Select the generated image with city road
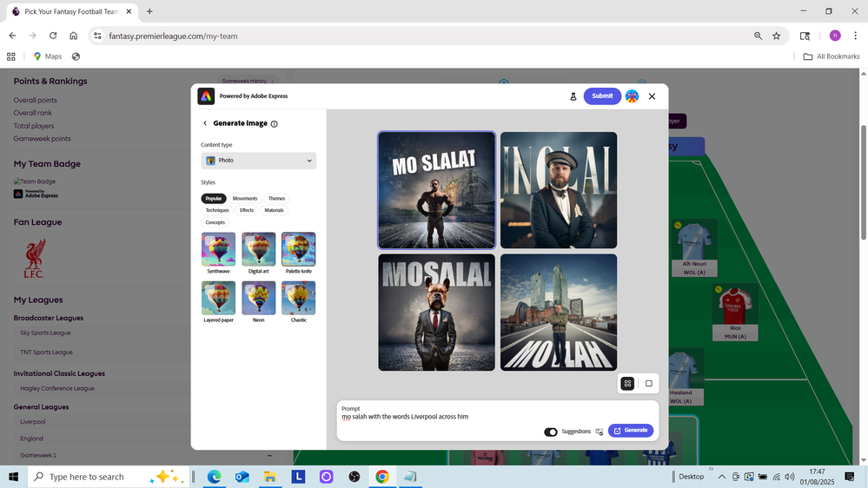Viewport: 868px width, 488px height. (x=559, y=313)
